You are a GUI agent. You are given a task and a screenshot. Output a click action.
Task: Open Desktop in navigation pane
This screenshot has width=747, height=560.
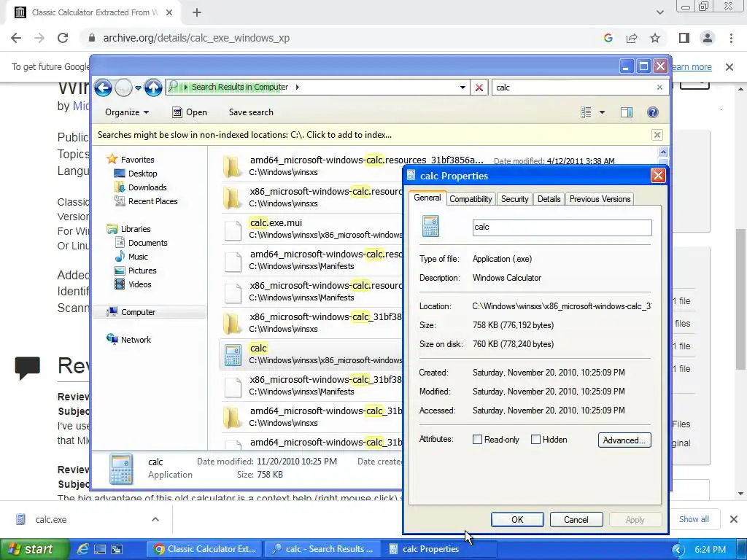(x=142, y=174)
